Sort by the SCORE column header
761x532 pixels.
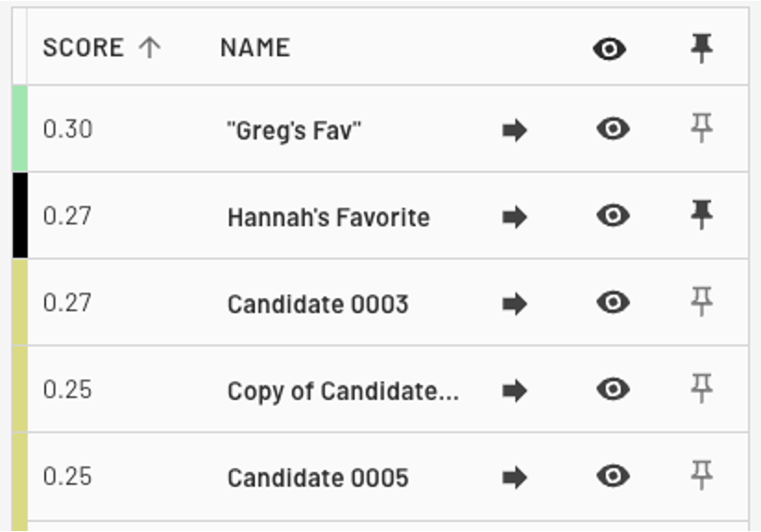[x=83, y=48]
